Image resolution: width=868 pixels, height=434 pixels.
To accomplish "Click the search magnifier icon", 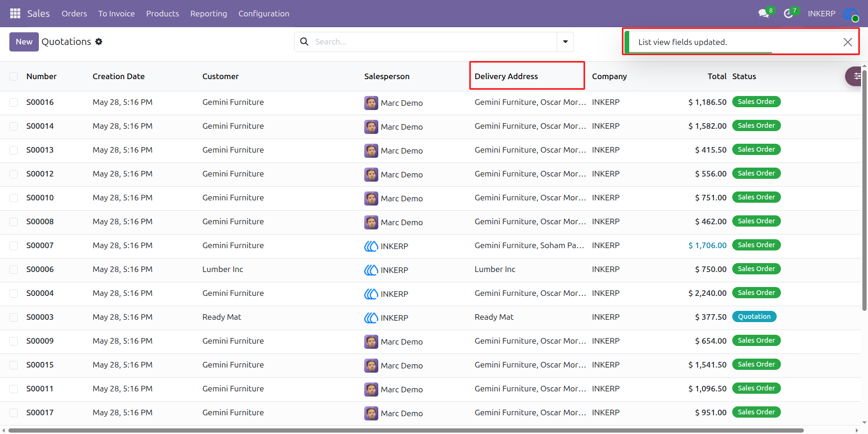I will tap(304, 42).
